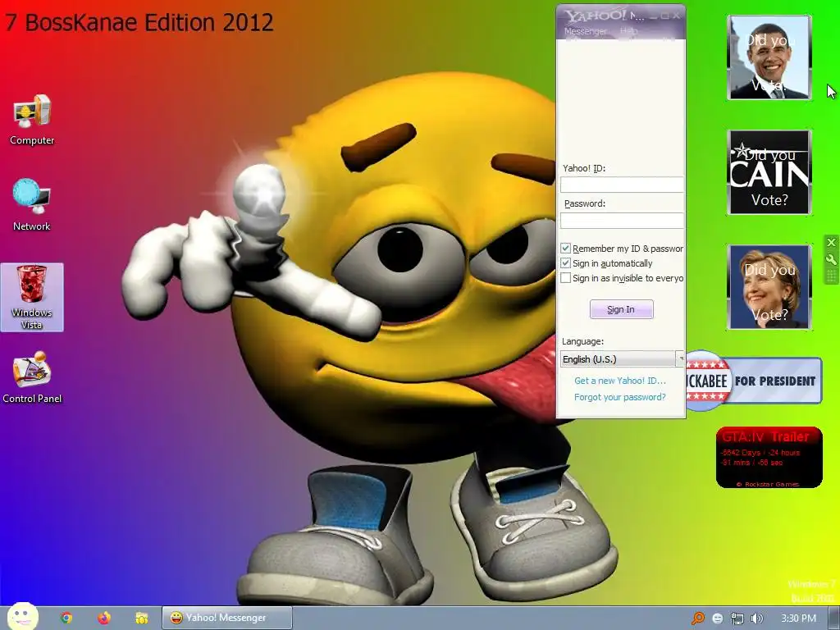
Task: Open the Network desktop icon
Action: 32,204
